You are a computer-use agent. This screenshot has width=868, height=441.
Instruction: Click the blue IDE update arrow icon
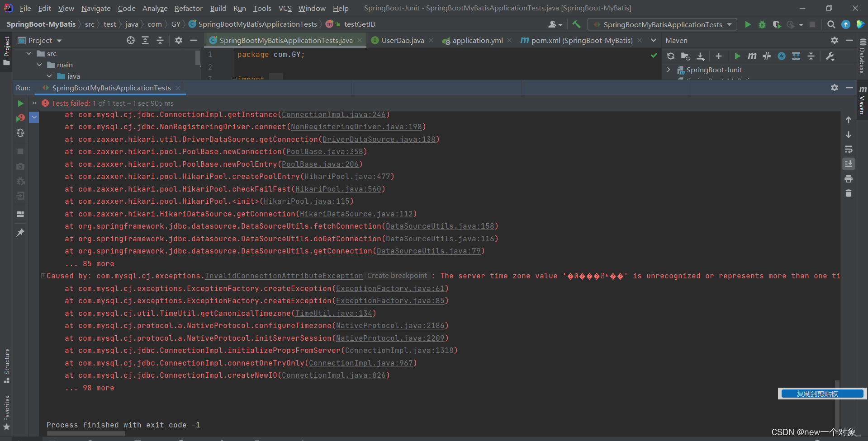click(845, 24)
